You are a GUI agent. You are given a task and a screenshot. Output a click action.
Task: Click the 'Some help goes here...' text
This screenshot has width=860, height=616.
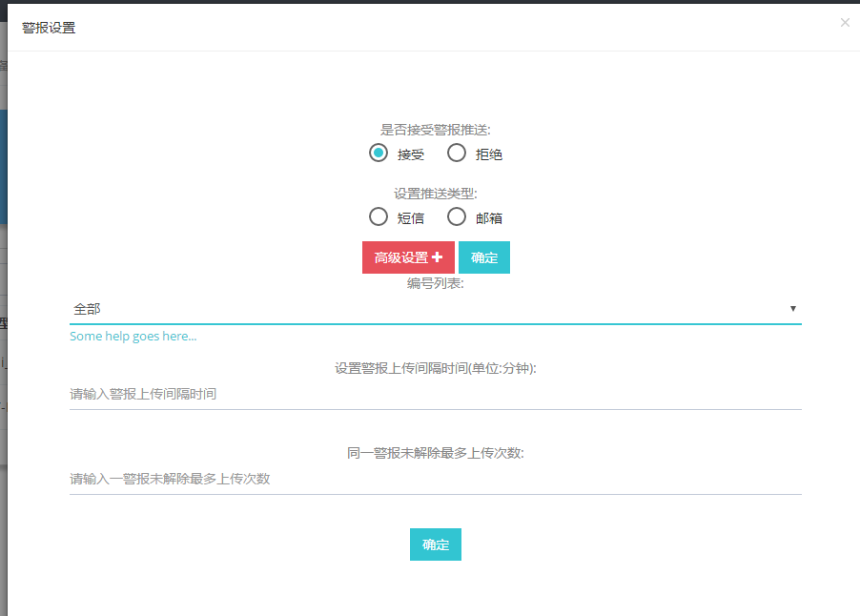(133, 337)
